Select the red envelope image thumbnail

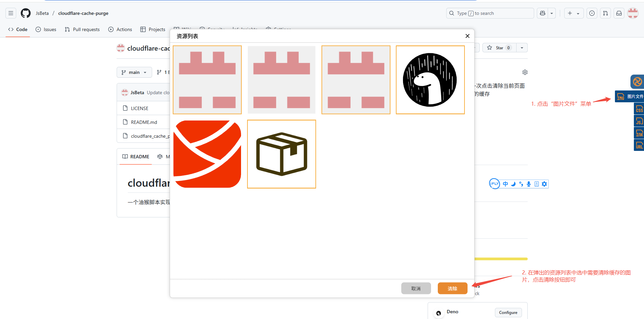pyautogui.click(x=207, y=154)
